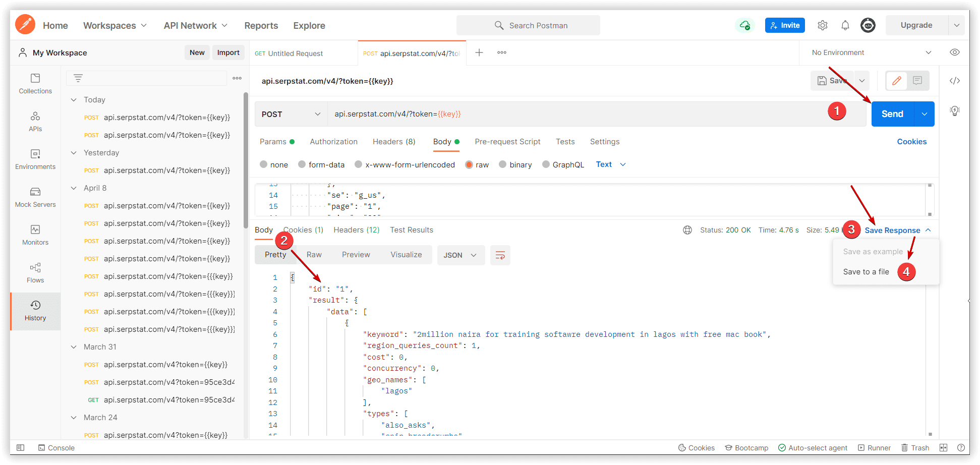Switch to the Tests tab
Screen dimensions: 980x465
(565, 142)
